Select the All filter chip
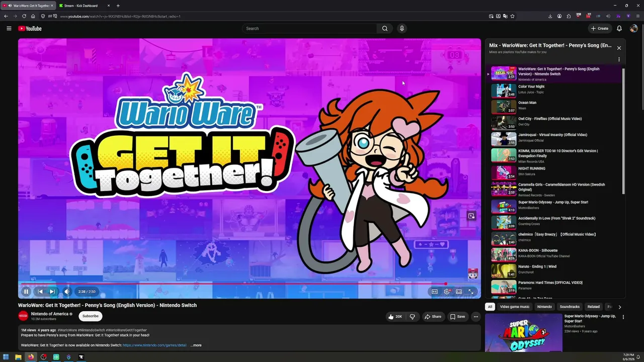 coord(490,307)
